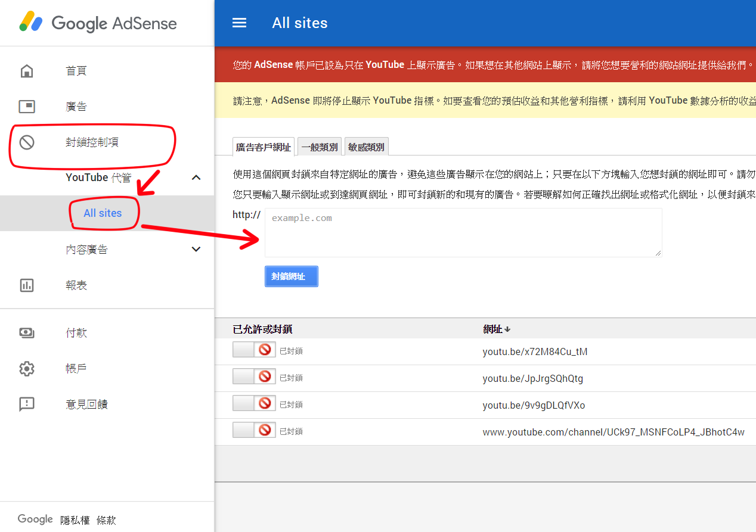Toggle block switch for youtu.be/x72M84Cu_tM
This screenshot has height=532, width=756.
(254, 350)
